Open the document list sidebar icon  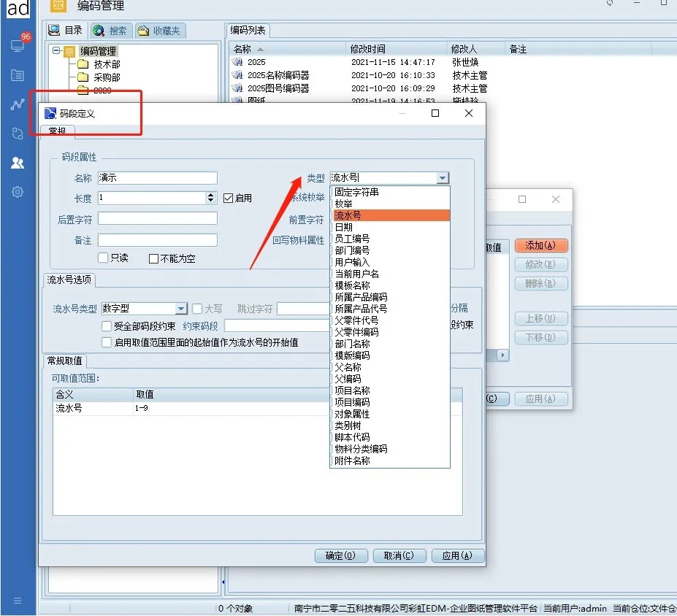pyautogui.click(x=18, y=75)
